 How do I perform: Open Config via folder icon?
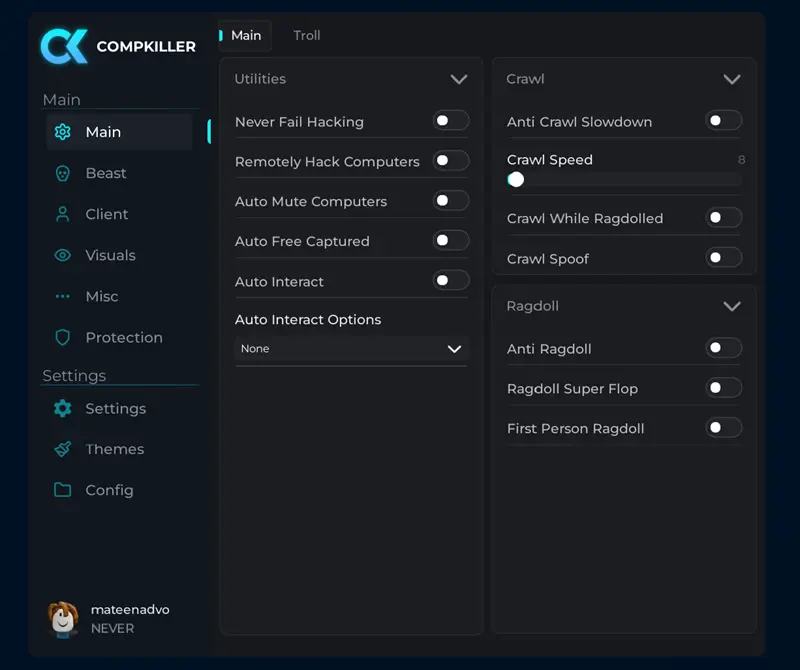pyautogui.click(x=62, y=490)
